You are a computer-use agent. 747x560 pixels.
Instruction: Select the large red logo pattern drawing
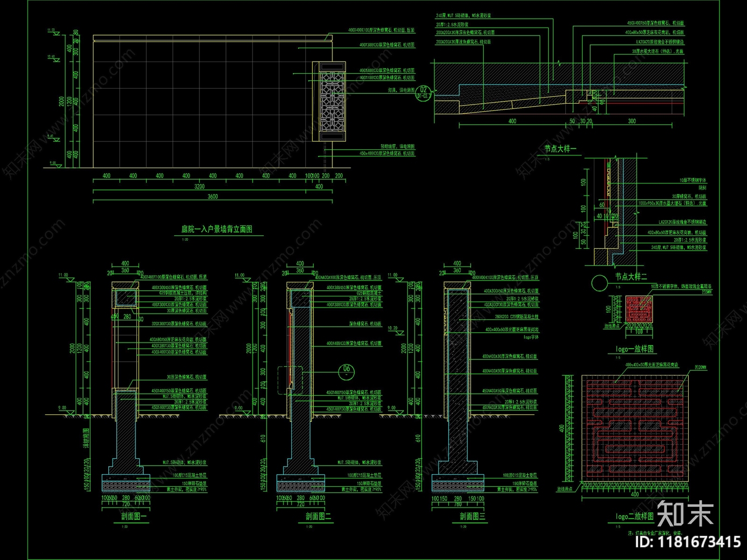635,428
